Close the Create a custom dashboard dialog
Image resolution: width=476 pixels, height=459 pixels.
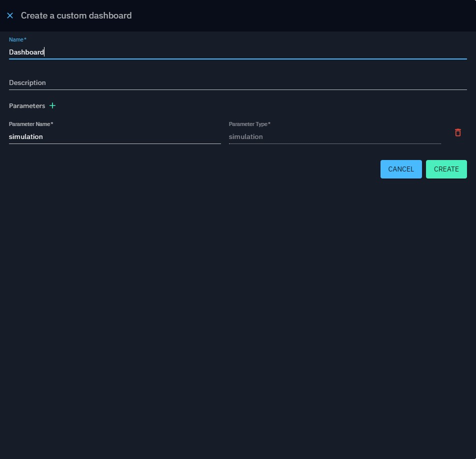coord(10,15)
